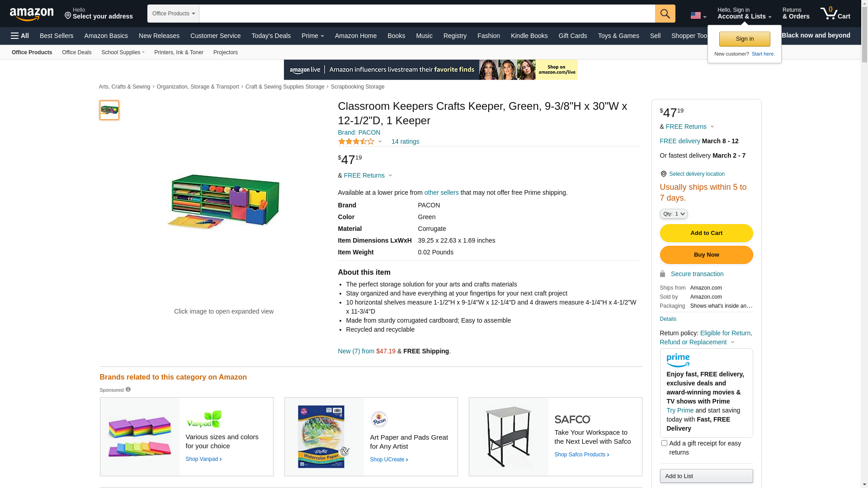Click the Sponsored info icon
The image size is (868, 488).
tap(128, 389)
